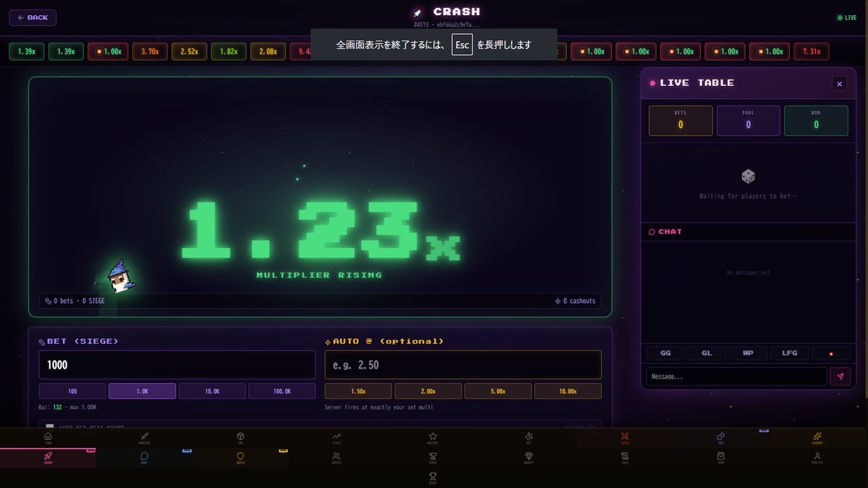Click the 1.82x history chip
The image size is (868, 488).
tap(229, 51)
